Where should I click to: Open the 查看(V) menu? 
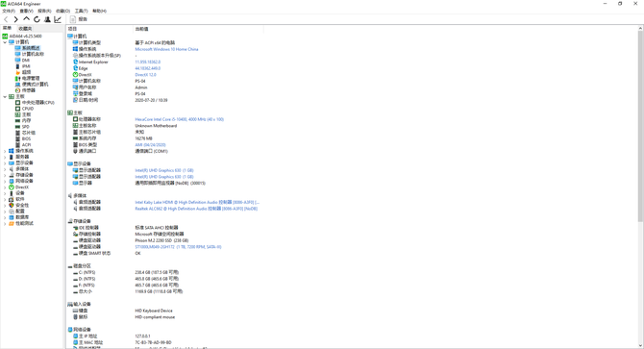click(27, 12)
